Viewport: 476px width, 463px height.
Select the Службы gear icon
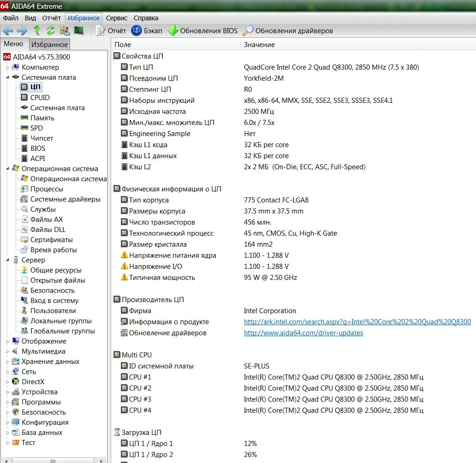(24, 209)
